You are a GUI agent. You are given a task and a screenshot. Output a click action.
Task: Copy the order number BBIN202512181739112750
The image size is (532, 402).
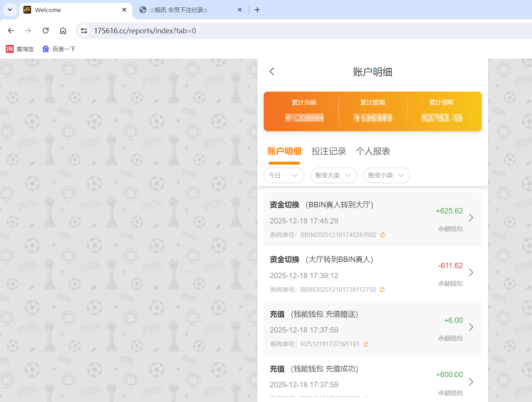(382, 289)
